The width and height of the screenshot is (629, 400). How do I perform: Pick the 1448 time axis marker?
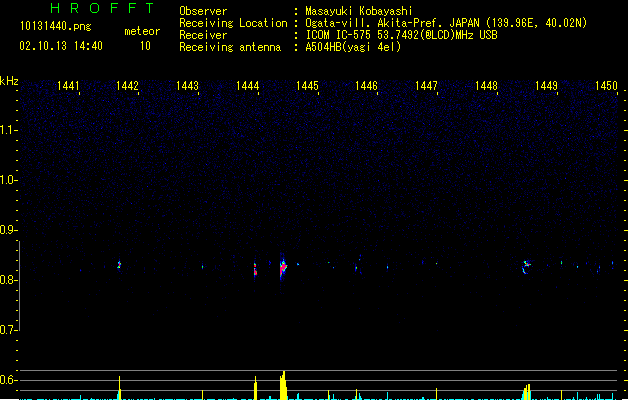(486, 86)
